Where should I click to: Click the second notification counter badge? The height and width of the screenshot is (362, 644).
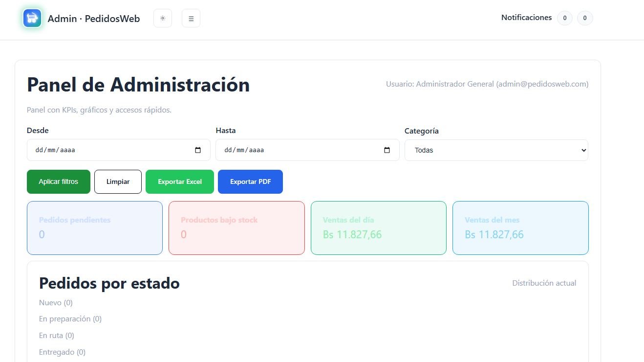pos(585,19)
